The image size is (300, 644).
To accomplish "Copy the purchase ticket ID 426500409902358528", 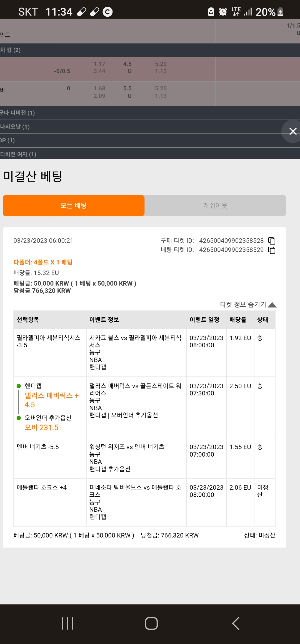I will coord(272,241).
